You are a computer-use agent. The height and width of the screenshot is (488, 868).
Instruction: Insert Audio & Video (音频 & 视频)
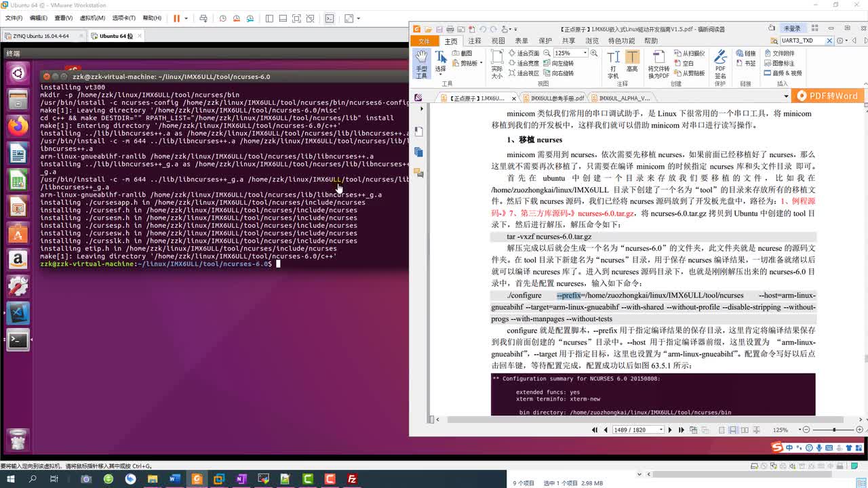(x=783, y=73)
